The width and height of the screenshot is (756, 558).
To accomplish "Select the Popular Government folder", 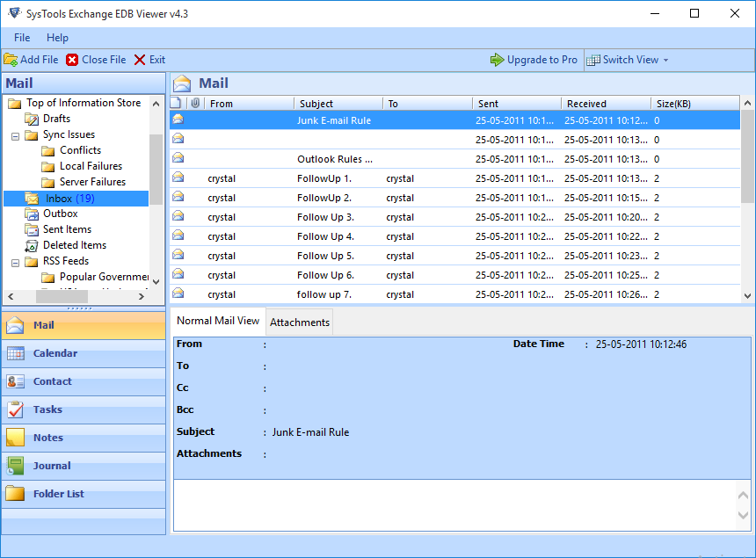I will 104,277.
